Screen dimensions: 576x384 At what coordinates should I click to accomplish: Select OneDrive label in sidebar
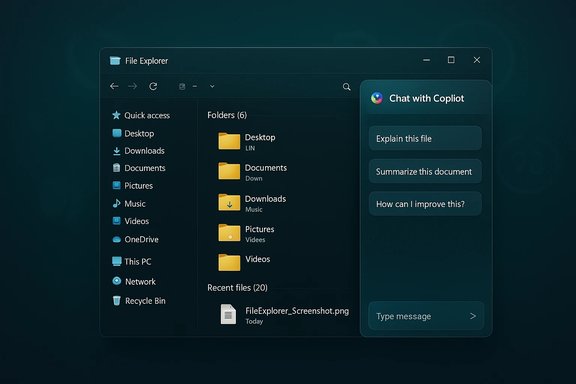[141, 240]
